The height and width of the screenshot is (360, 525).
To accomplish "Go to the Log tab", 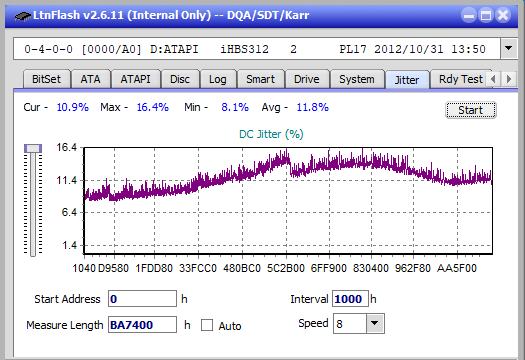I will coord(218,79).
